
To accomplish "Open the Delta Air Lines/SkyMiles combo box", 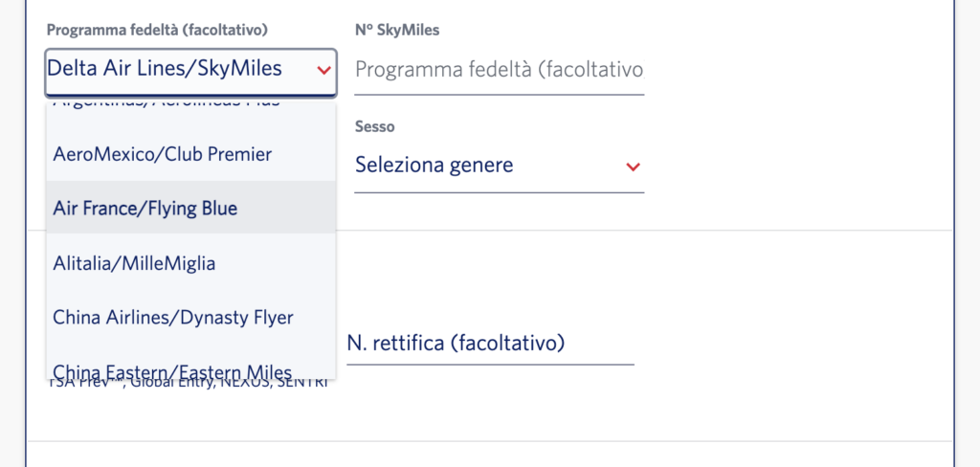I will click(190, 73).
